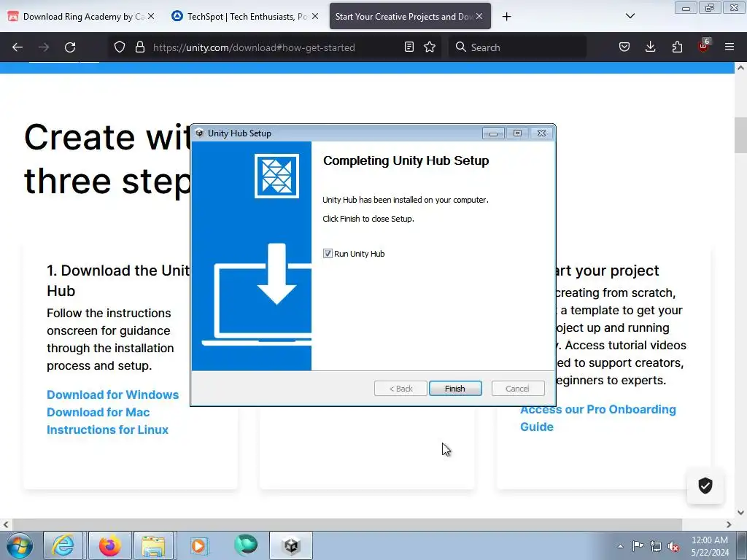Click the scroll up arrow of the page
Image resolution: width=747 pixels, height=560 pixels.
[x=740, y=68]
